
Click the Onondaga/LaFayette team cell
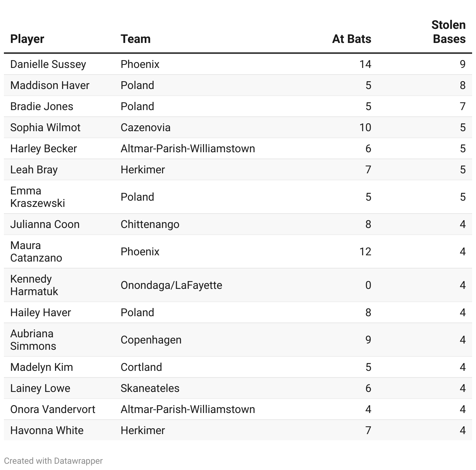[x=171, y=285]
